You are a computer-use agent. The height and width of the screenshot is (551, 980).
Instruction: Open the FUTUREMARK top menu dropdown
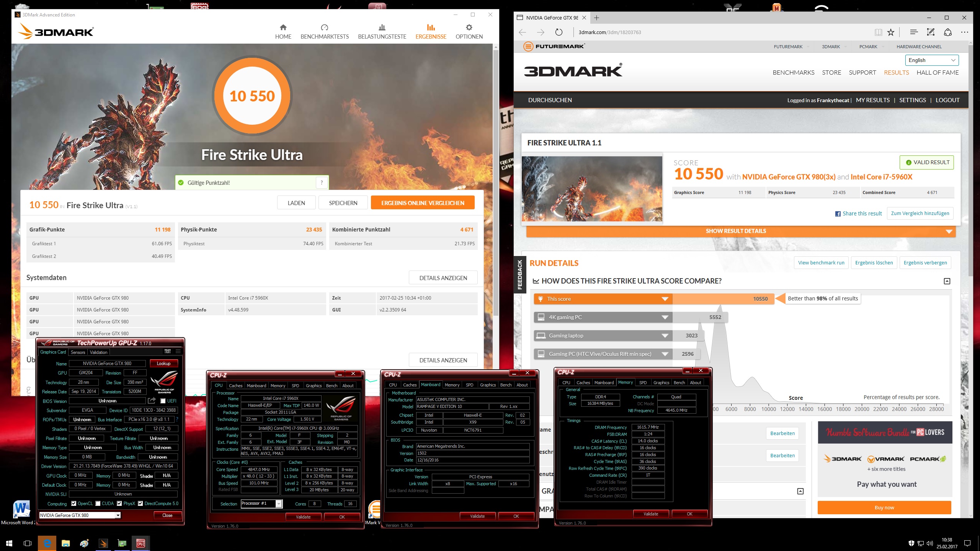[791, 47]
